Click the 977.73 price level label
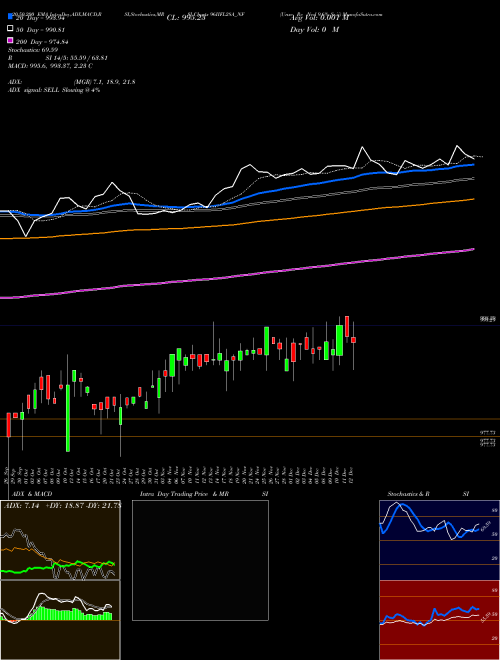 click(488, 433)
